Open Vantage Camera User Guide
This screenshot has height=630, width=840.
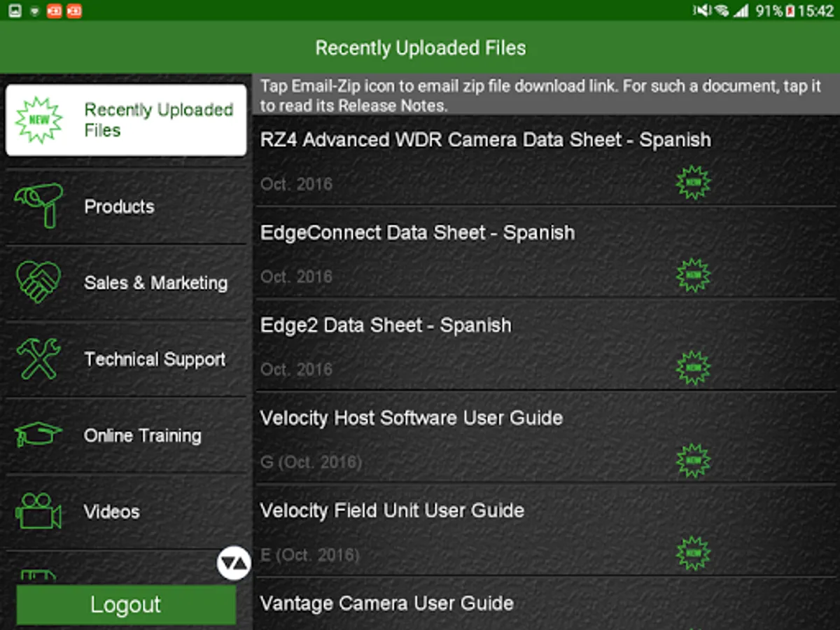tap(546, 604)
